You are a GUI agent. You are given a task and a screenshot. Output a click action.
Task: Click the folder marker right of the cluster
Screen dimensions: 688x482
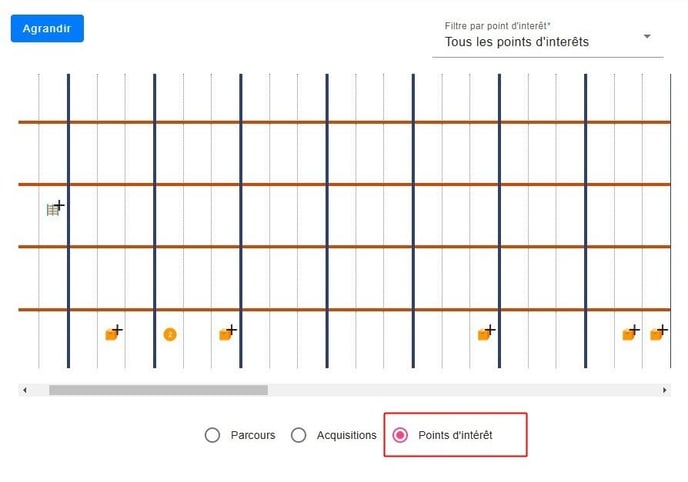click(x=226, y=334)
